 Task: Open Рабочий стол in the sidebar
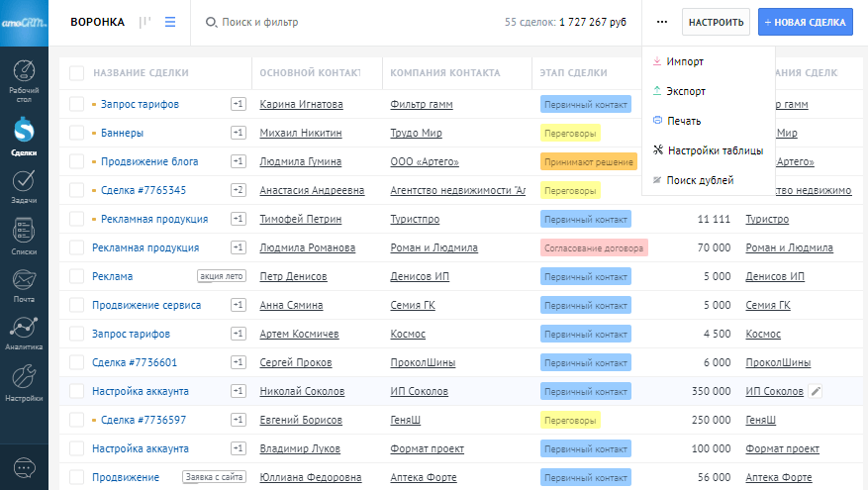click(24, 78)
